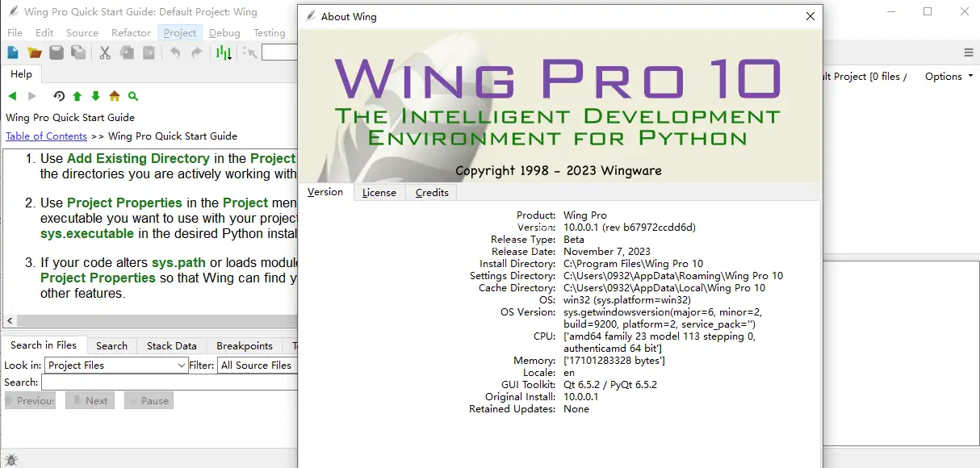Click the 'win32 (sys.platform=win32)' OS value

tap(627, 300)
